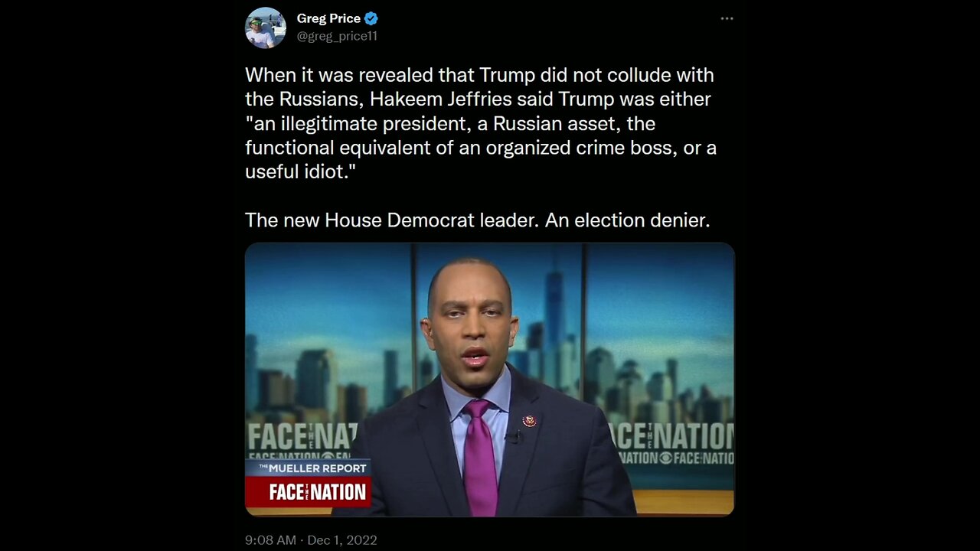Open Greg Price's profile avatar

pos(265,28)
